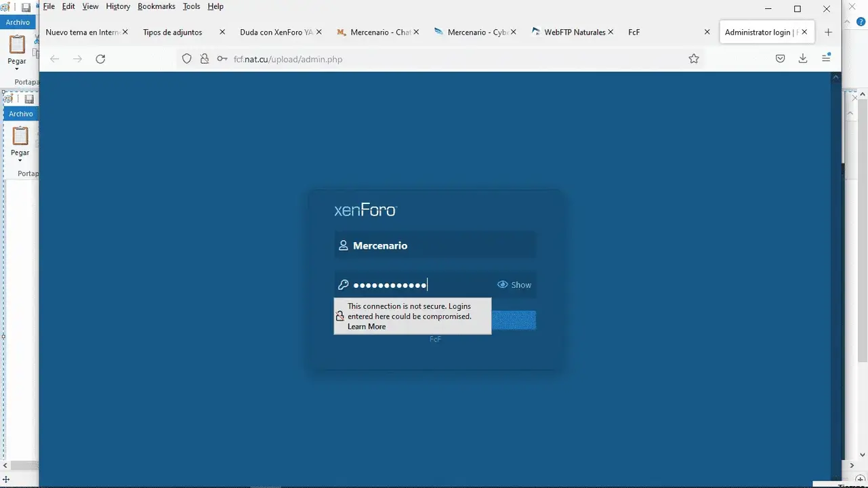Minimize the Firefox window
This screenshot has height=488, width=868.
[768, 9]
